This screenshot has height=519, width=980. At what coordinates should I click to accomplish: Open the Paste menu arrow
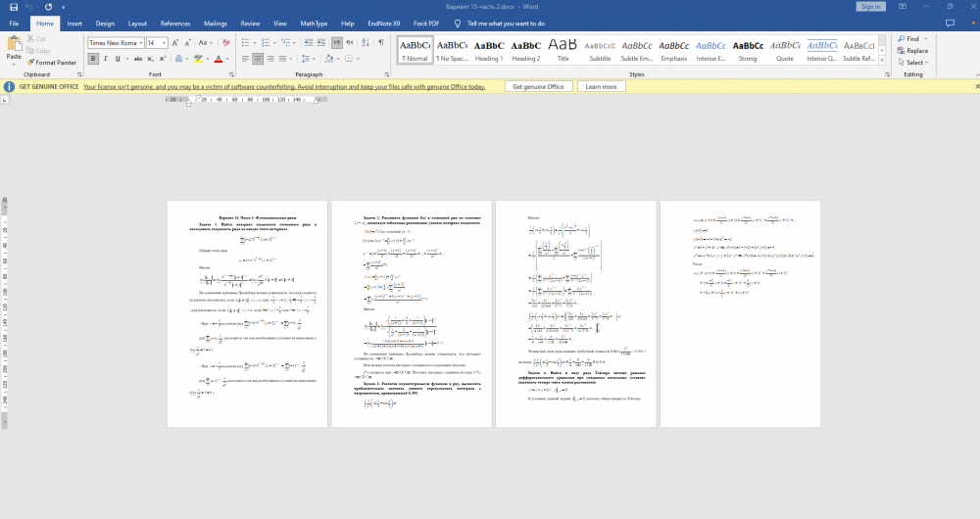14,63
